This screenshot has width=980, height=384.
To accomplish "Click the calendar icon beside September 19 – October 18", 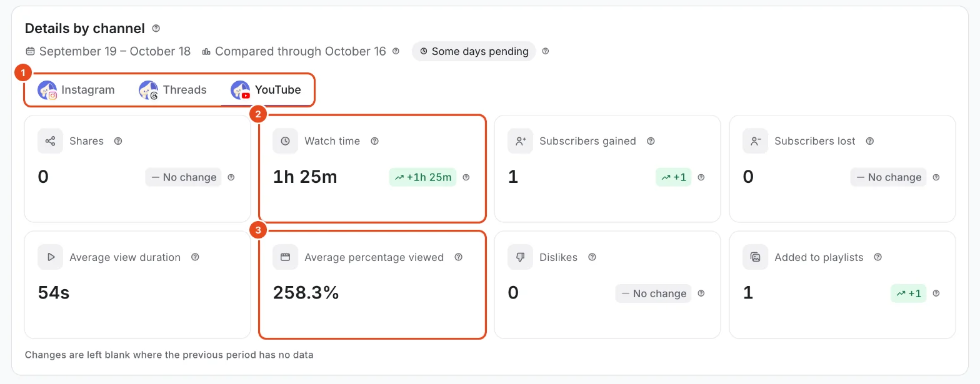I will click(x=30, y=51).
